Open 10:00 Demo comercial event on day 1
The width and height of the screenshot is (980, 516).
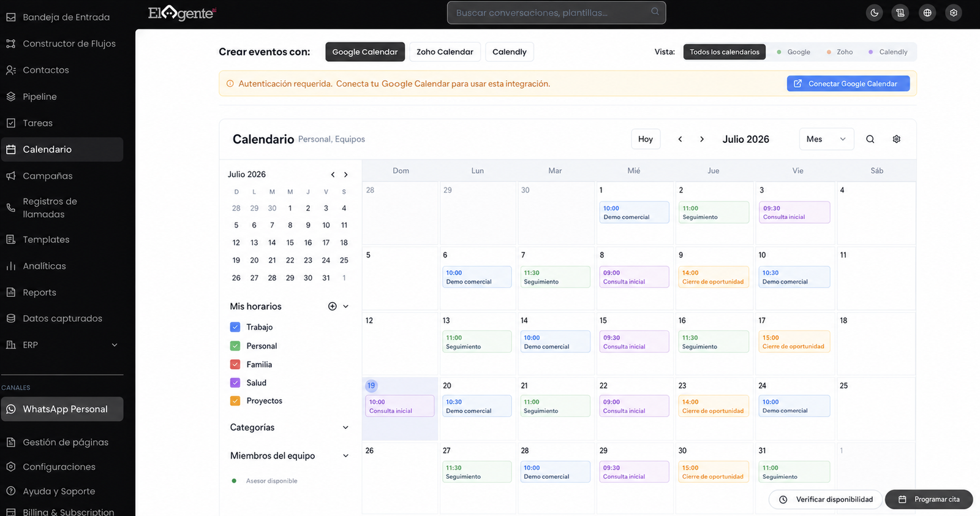pyautogui.click(x=634, y=213)
